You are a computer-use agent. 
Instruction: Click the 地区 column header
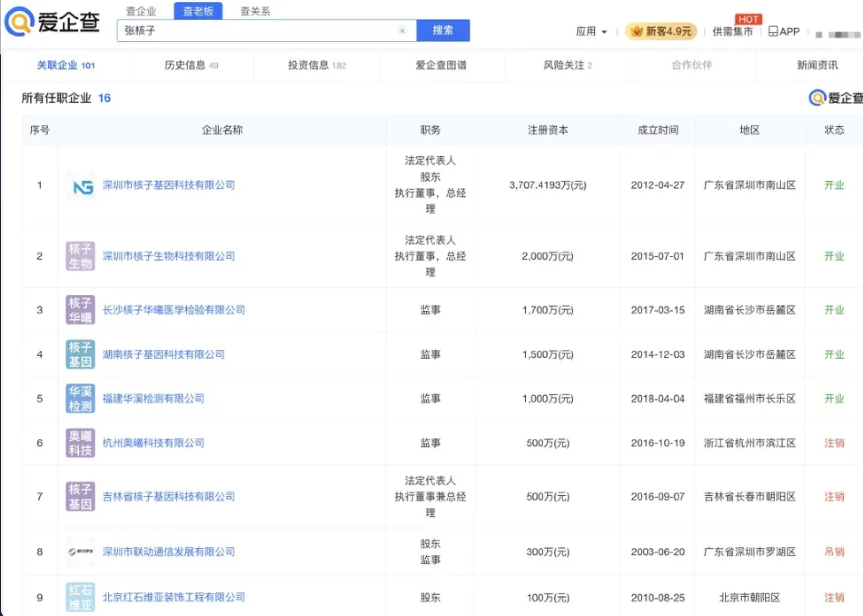click(749, 130)
